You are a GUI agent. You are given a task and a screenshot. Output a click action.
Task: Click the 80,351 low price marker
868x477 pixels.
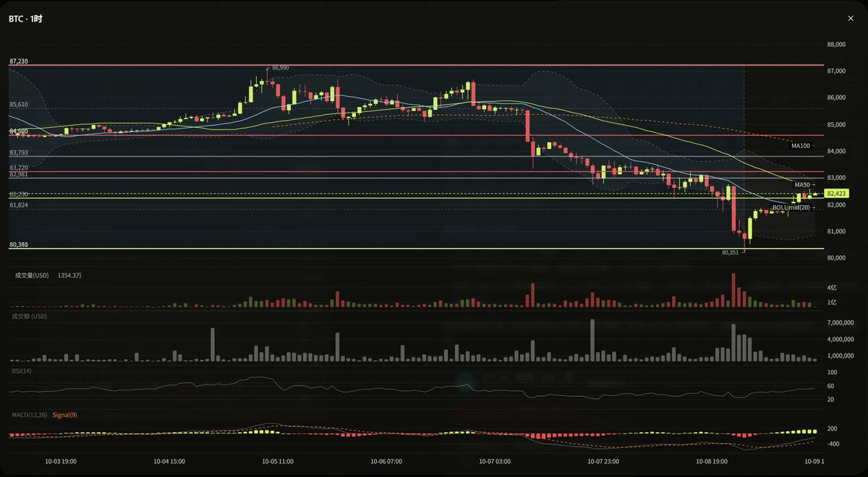coord(731,253)
